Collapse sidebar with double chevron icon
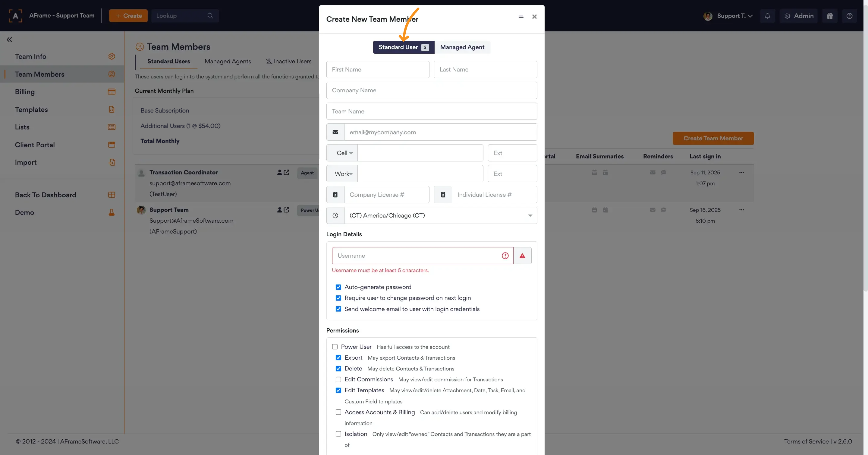Image resolution: width=868 pixels, height=455 pixels. (x=9, y=40)
